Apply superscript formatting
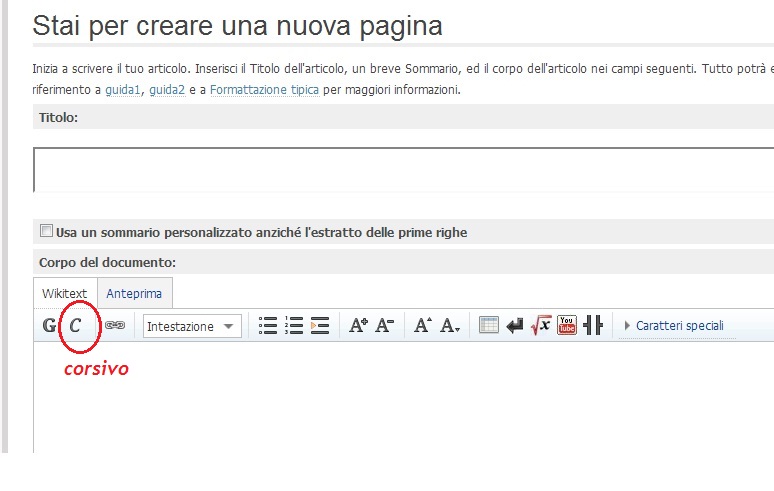774x491 pixels. pyautogui.click(x=423, y=326)
